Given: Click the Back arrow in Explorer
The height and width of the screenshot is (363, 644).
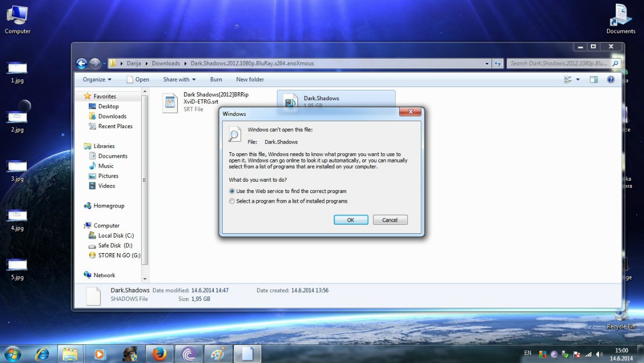Looking at the screenshot, I should [x=82, y=63].
